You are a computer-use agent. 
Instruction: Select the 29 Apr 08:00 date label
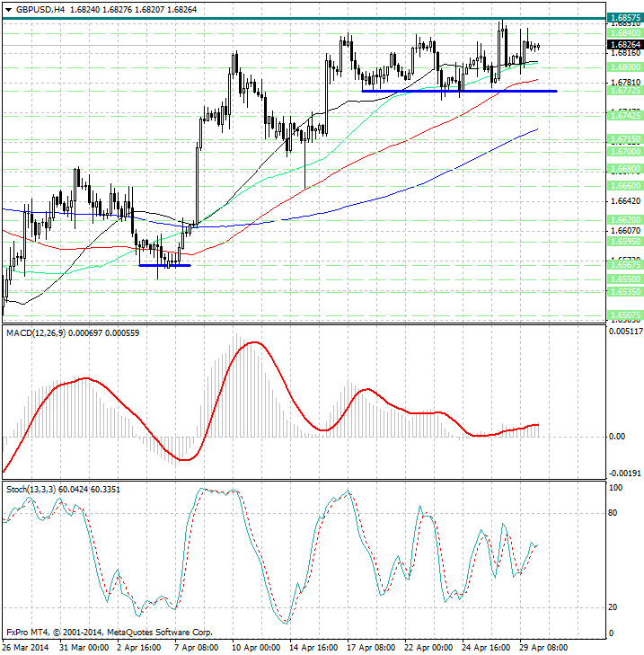(544, 646)
